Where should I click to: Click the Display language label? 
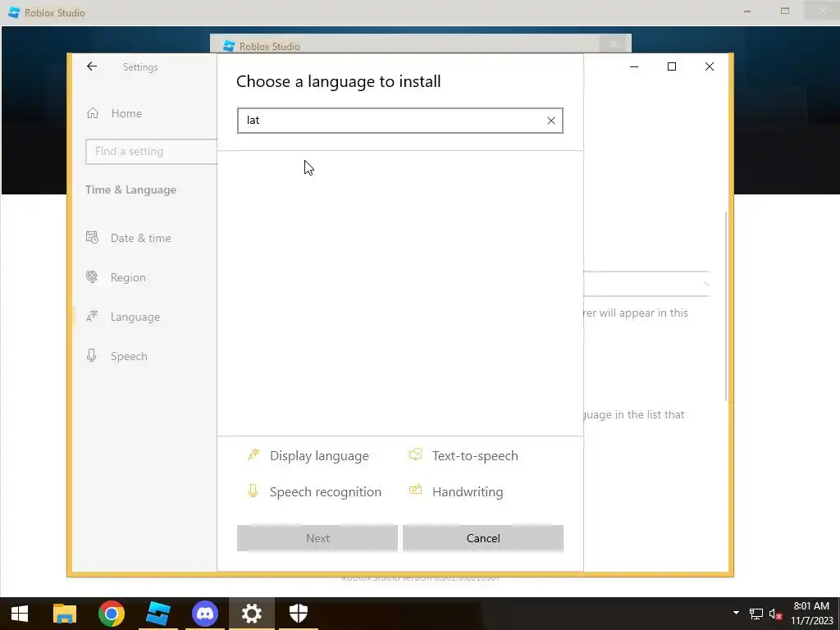(x=319, y=456)
